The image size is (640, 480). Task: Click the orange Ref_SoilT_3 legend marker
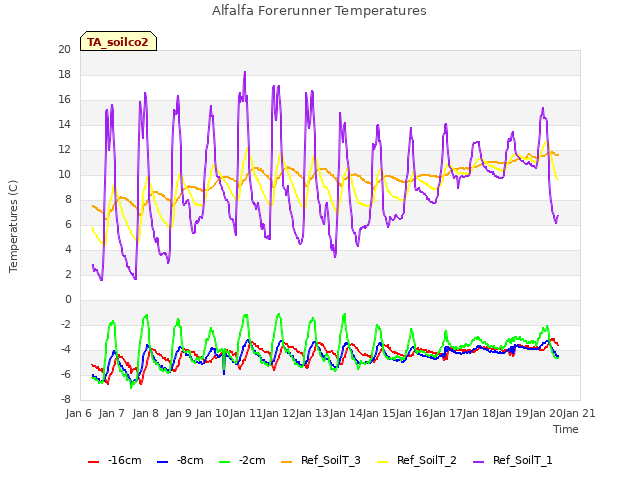point(287,462)
